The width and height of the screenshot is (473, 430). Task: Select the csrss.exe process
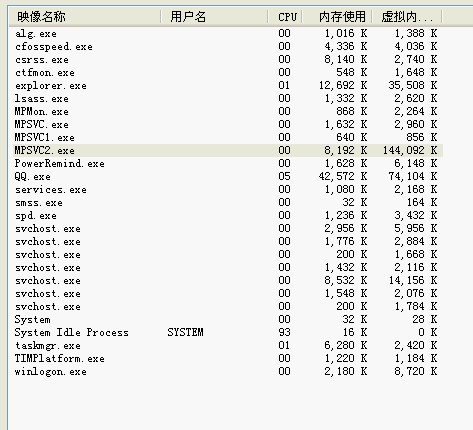coord(228,59)
